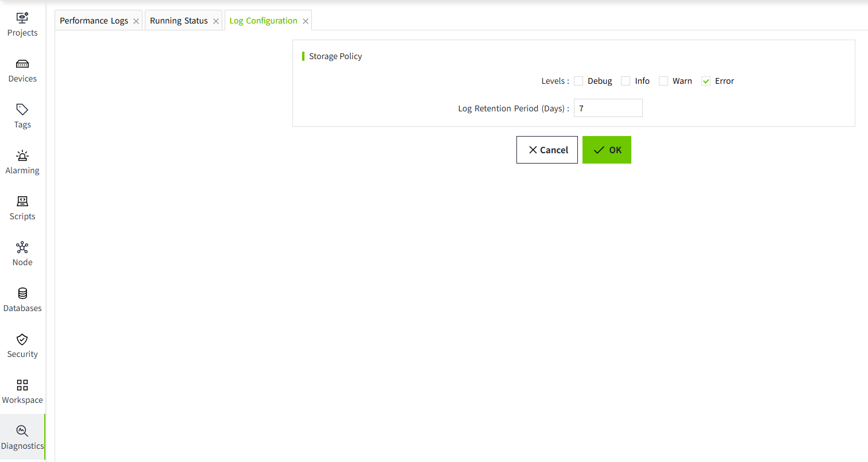Viewport: 868px width, 462px height.
Task: Click the Cancel button
Action: point(547,150)
